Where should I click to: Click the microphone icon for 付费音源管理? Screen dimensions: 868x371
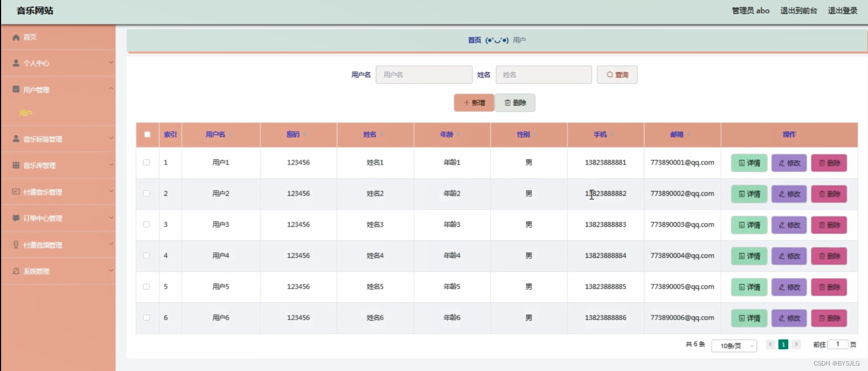click(16, 245)
